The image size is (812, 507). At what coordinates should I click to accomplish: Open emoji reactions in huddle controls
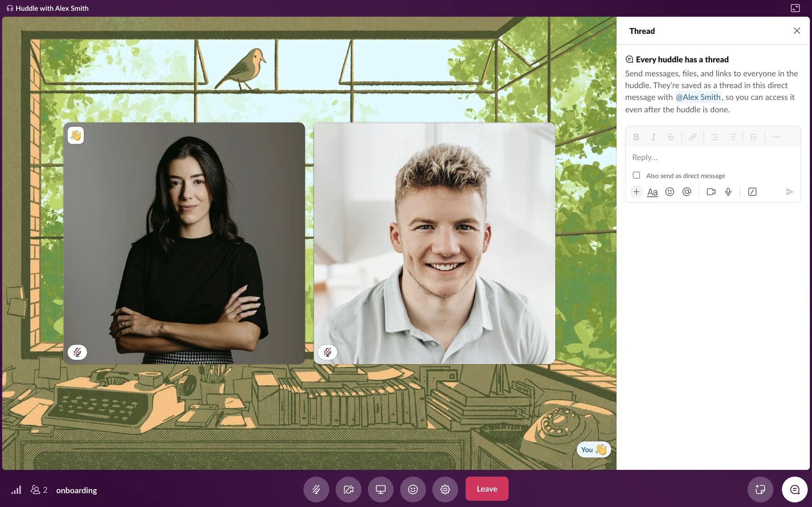(x=413, y=489)
